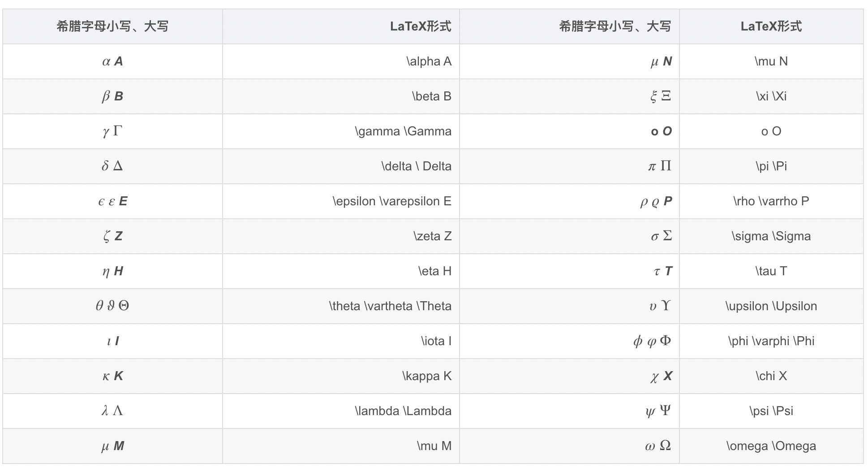Select the \rho \varrho P entry
The width and height of the screenshot is (868, 468).
coord(771,201)
